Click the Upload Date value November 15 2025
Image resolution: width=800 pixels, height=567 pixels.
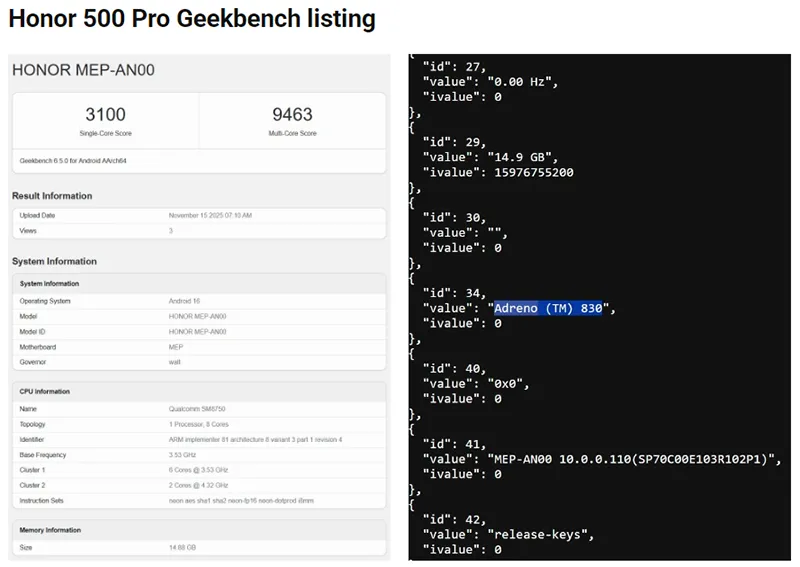click(x=210, y=215)
